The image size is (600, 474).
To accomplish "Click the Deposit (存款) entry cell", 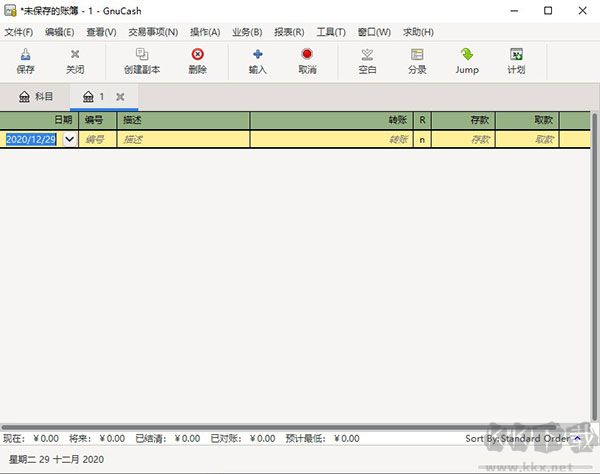I will coord(463,139).
